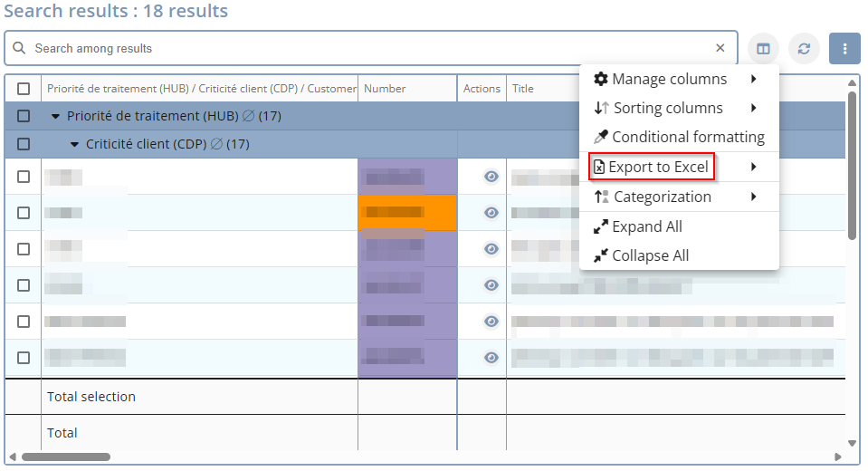Collapse the Criticité client (CDP) group
The image size is (868, 471).
point(74,145)
